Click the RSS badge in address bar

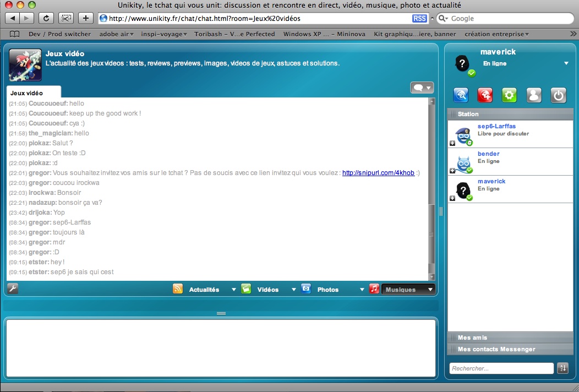419,19
